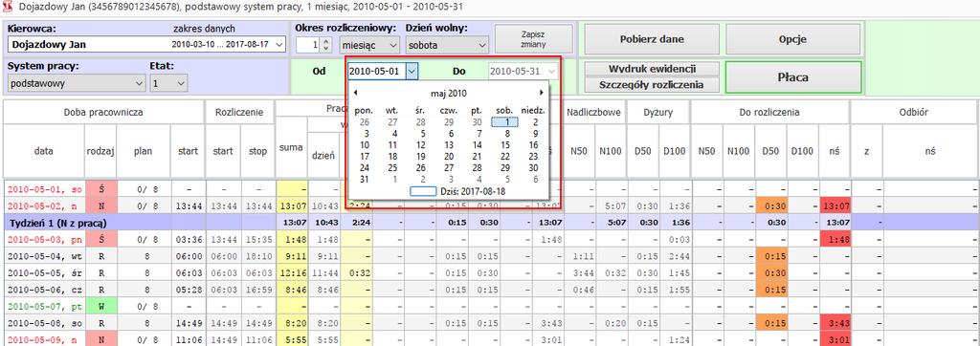
Task: Click the rodzaj column header
Action: [100, 151]
